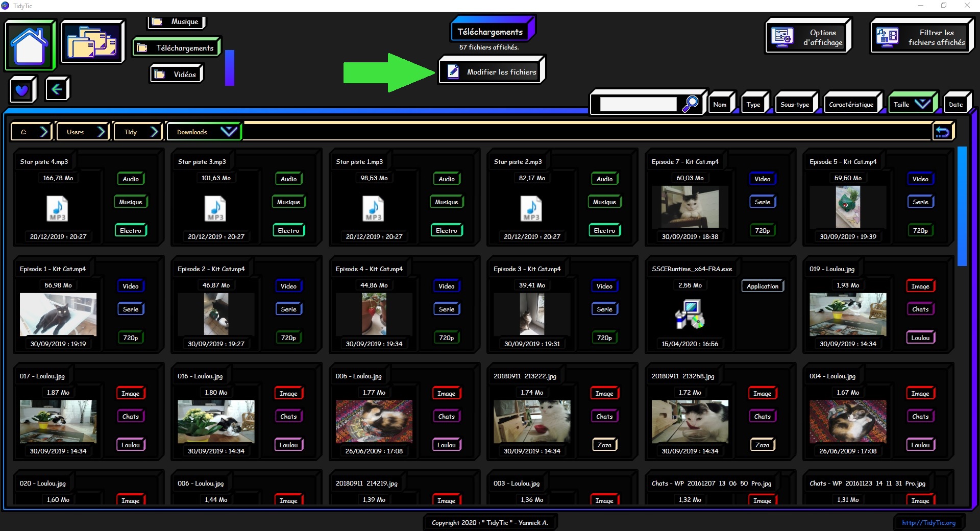Screen dimensions: 980x531
Task: Go back using the left arrow icon
Action: [57, 89]
